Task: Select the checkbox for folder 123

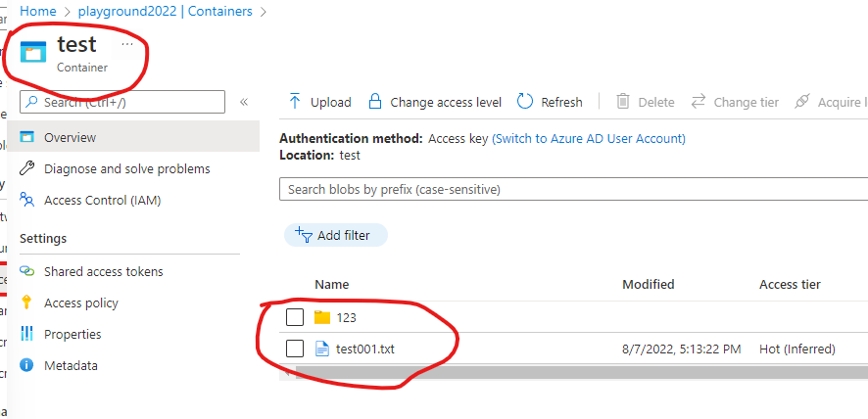Action: pyautogui.click(x=295, y=317)
